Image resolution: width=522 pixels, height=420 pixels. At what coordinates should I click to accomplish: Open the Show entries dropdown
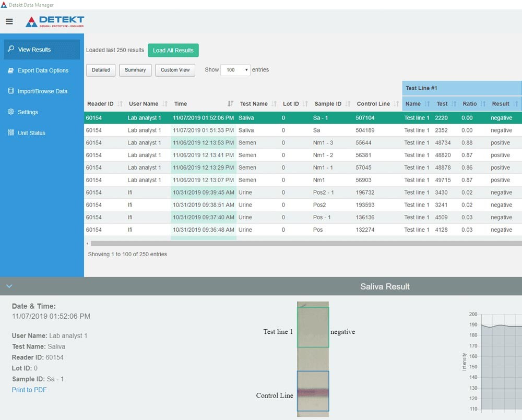(235, 70)
